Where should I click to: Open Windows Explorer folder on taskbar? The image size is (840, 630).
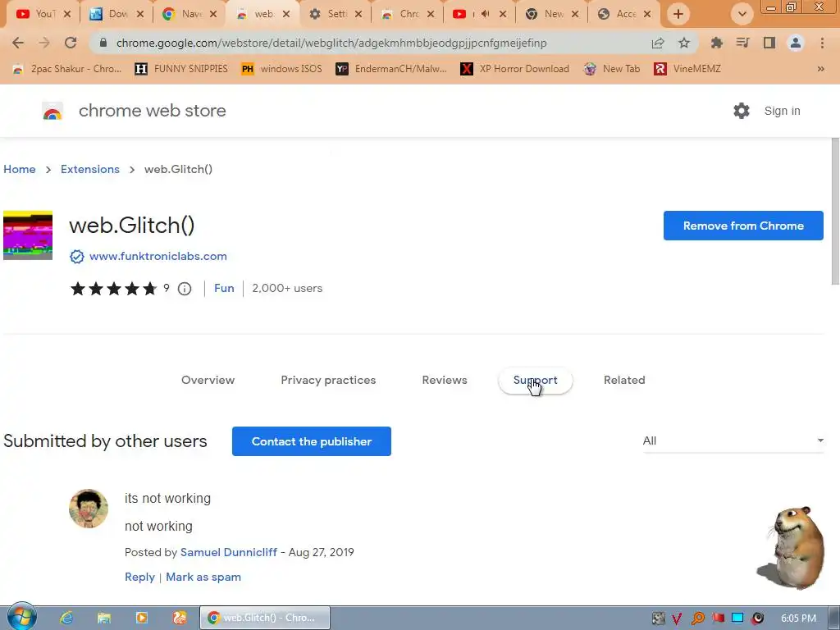point(104,618)
